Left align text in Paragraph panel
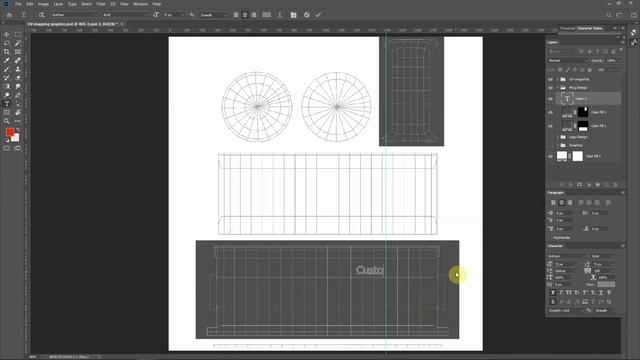640x360 pixels. (x=553, y=203)
